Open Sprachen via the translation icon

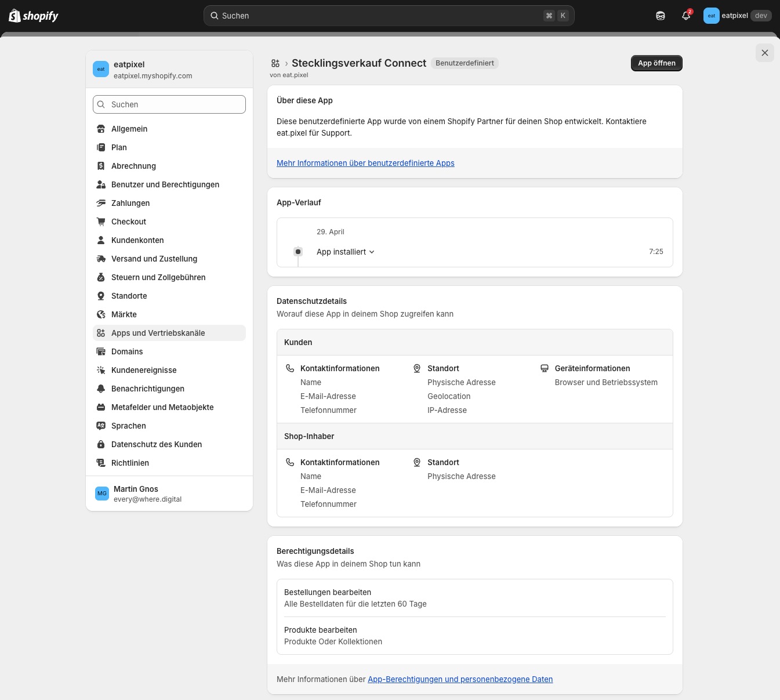(101, 426)
